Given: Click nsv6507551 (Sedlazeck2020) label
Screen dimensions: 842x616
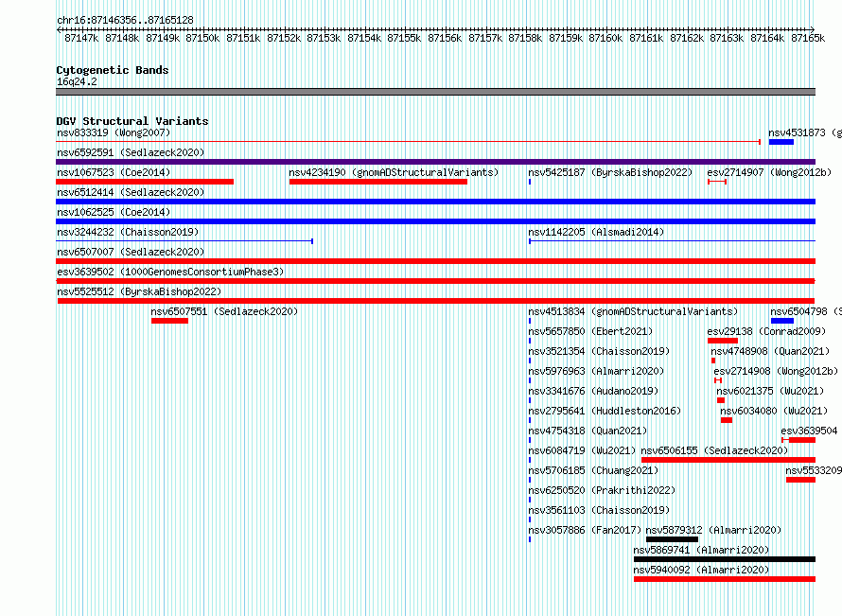Looking at the screenshot, I should click(x=224, y=311).
